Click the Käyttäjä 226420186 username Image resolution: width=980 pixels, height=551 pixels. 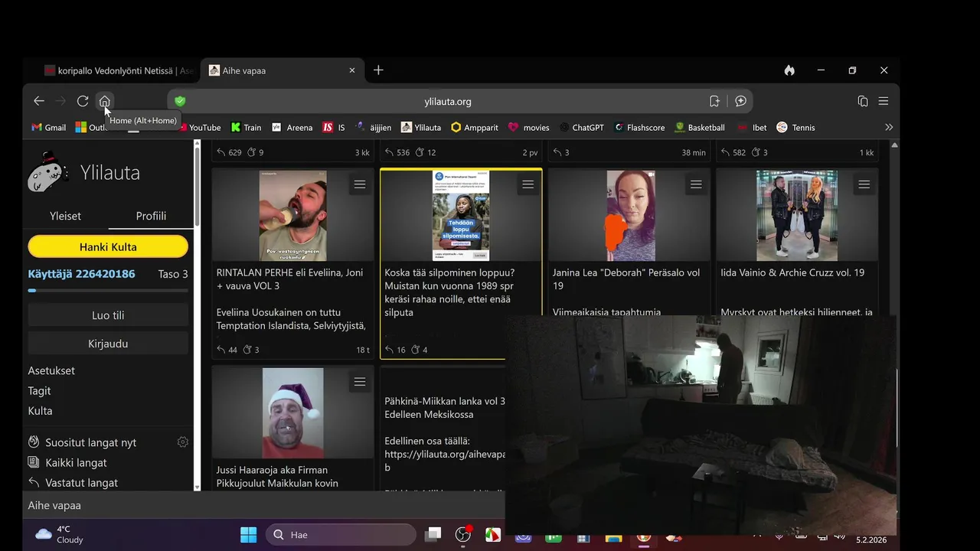tap(81, 274)
